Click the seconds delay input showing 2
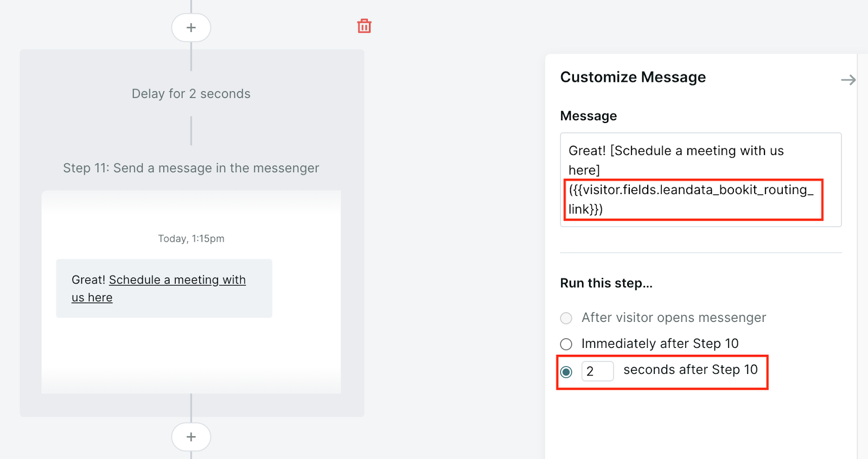This screenshot has height=459, width=868. pyautogui.click(x=597, y=371)
